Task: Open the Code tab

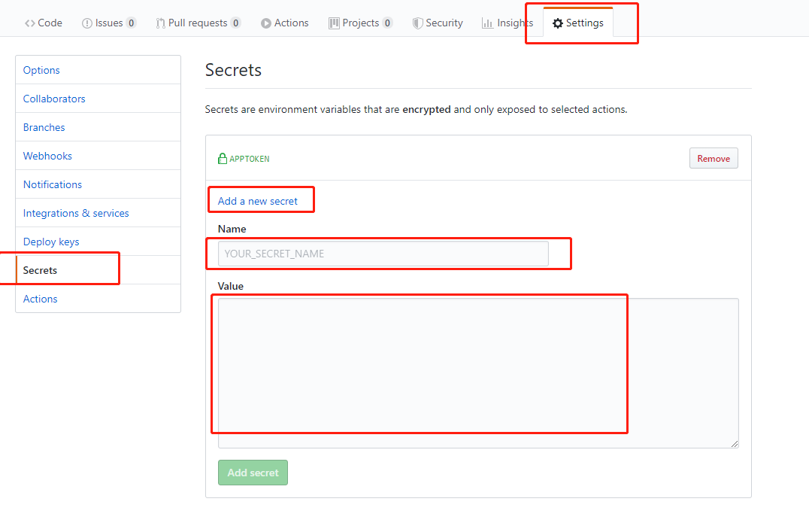Action: coord(44,23)
